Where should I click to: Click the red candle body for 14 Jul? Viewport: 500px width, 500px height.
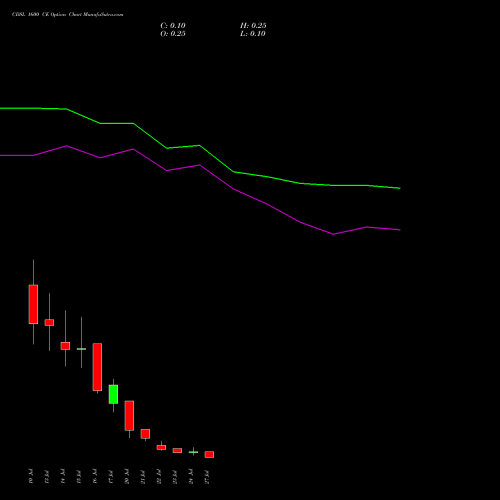click(65, 346)
